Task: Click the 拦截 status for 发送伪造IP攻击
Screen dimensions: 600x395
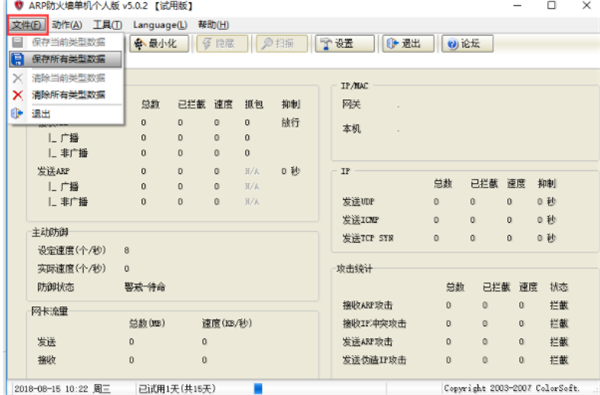Action: (x=559, y=360)
